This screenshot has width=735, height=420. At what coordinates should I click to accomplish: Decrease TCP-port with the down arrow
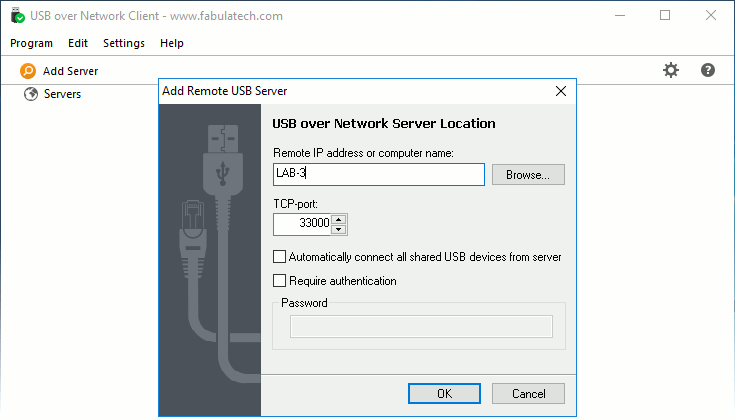339,229
